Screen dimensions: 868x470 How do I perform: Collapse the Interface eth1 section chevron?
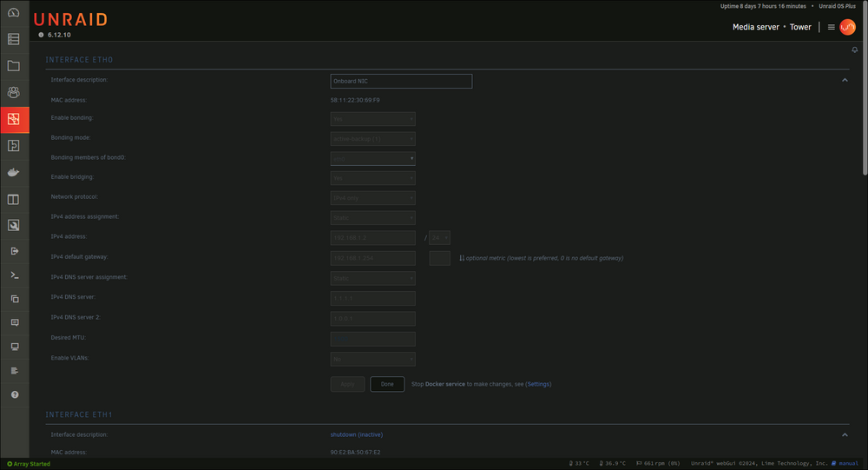tap(845, 435)
